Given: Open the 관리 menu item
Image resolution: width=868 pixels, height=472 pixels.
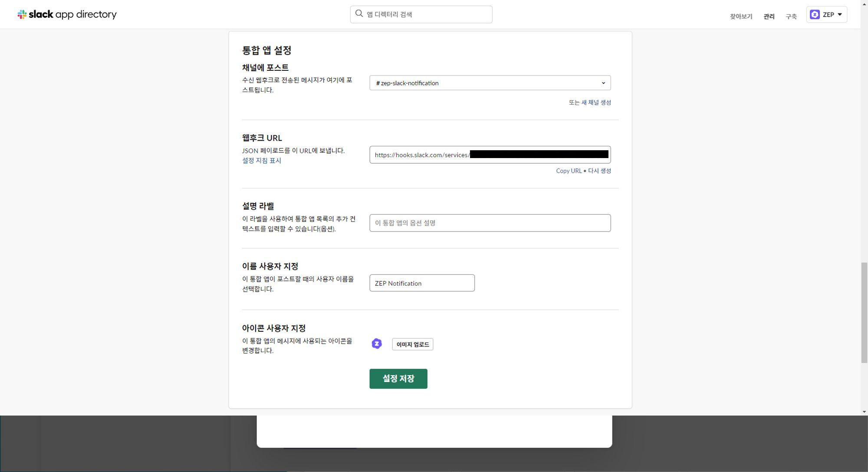Looking at the screenshot, I should [x=769, y=17].
